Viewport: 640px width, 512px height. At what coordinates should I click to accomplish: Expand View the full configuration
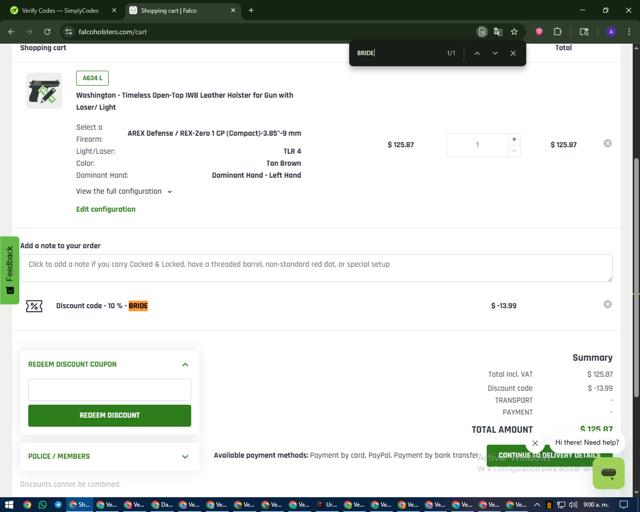pos(124,191)
